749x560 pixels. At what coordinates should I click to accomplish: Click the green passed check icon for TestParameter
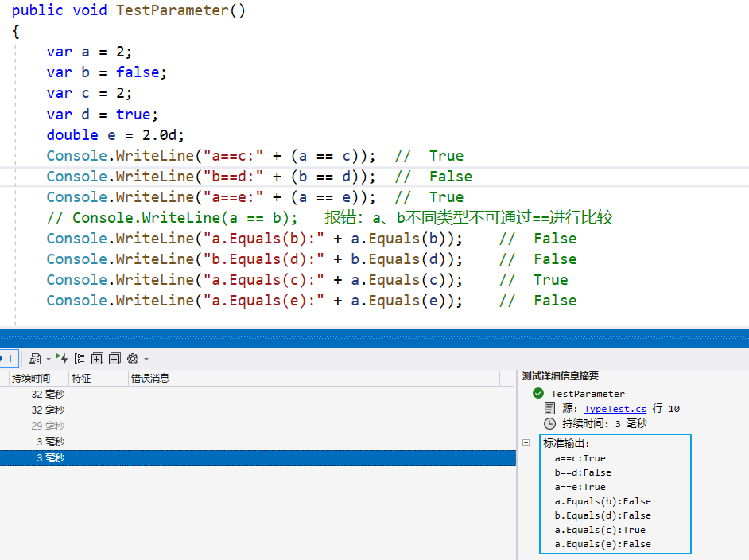pyautogui.click(x=538, y=394)
